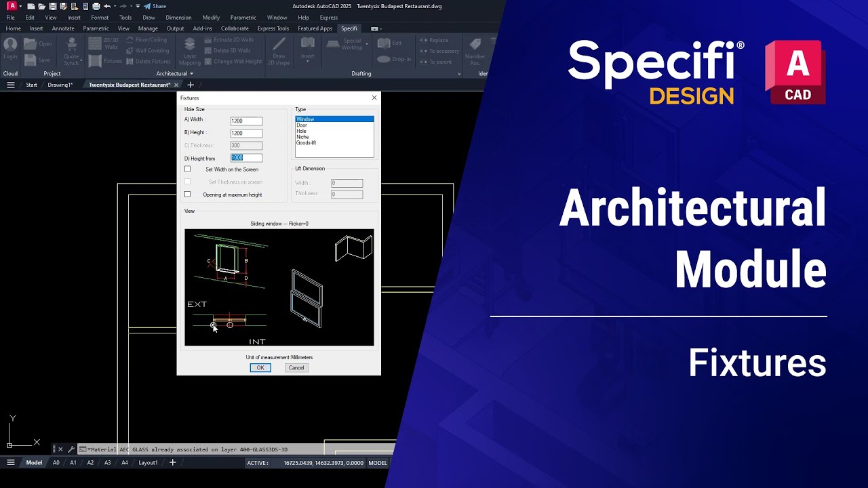Screen dimensions: 868x488
Task: Close the Twentysix Budapest Restaurant tab
Action: (176, 85)
